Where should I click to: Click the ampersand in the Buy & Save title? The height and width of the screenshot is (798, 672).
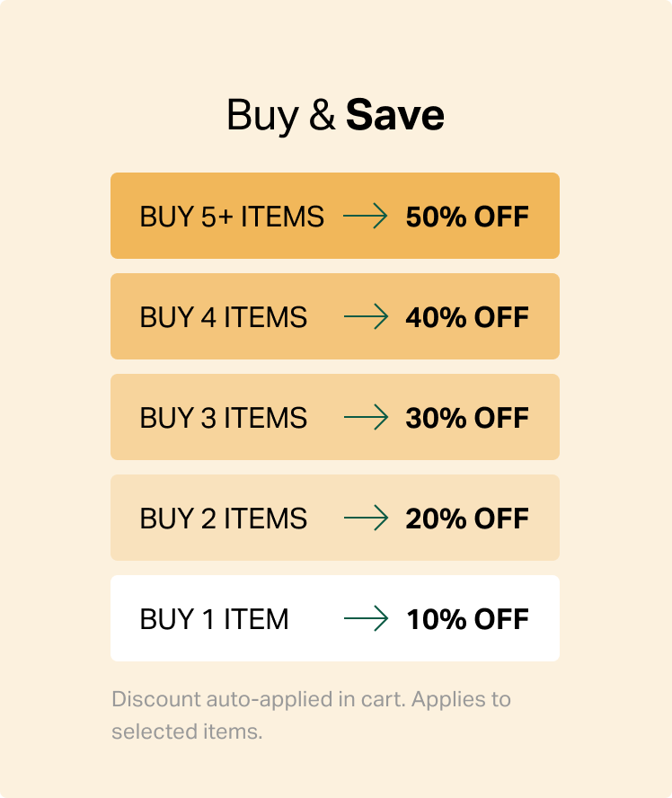tap(322, 117)
